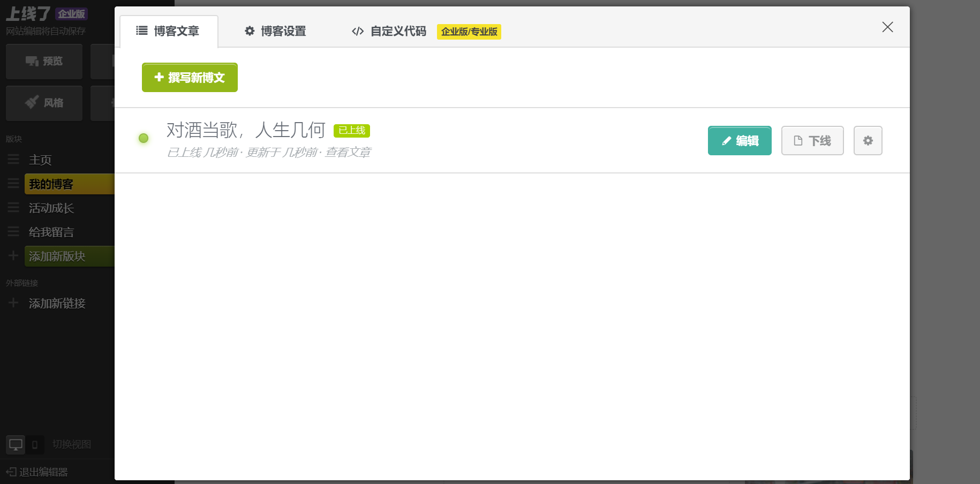Open the 查看文章 link
980x484 pixels.
pos(348,153)
